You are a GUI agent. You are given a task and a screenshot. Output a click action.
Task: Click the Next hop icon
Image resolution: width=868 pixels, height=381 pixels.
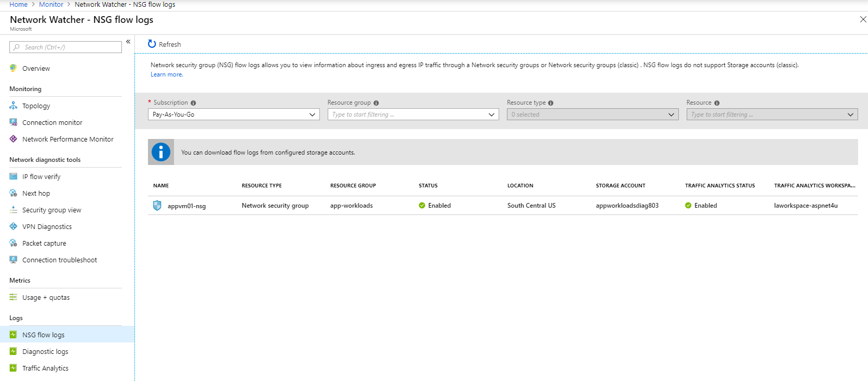click(x=13, y=193)
